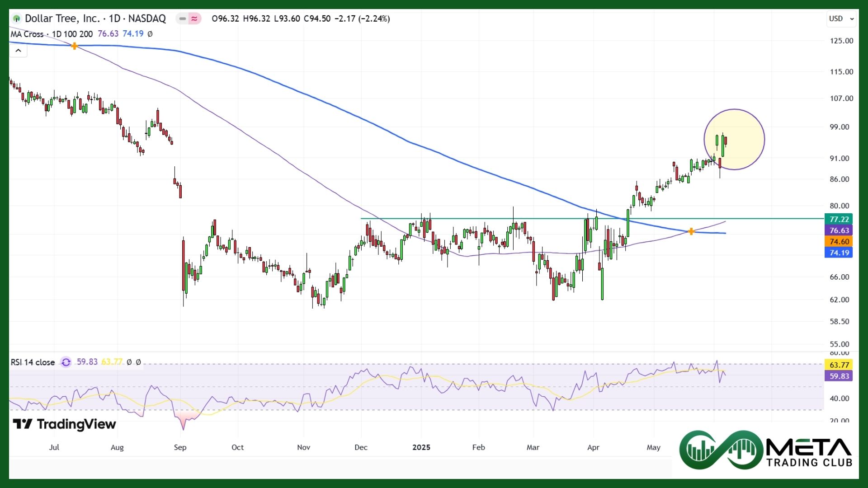Click the pink approximate-sign indicator icon
868x488 pixels.
(194, 19)
